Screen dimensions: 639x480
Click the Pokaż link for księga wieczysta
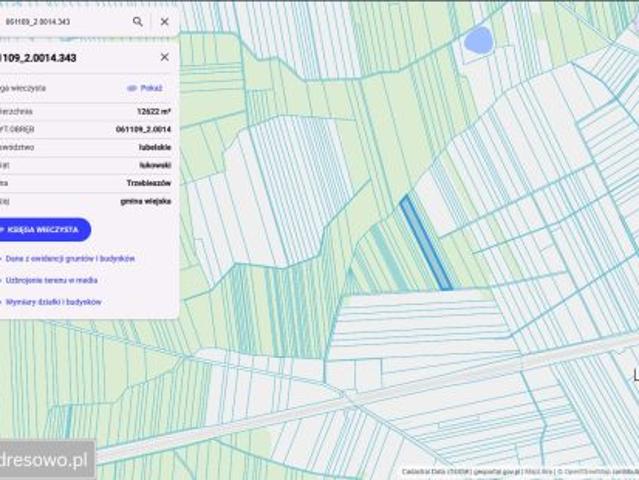pyautogui.click(x=145, y=88)
